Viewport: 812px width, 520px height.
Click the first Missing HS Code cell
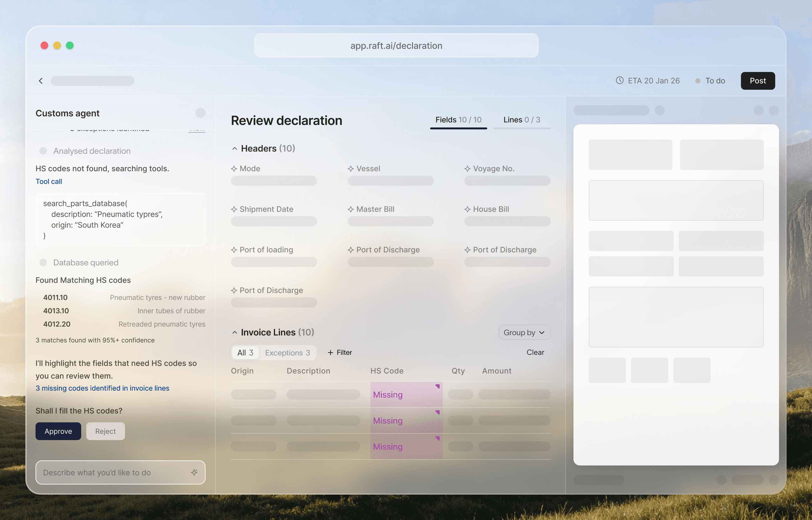point(406,394)
